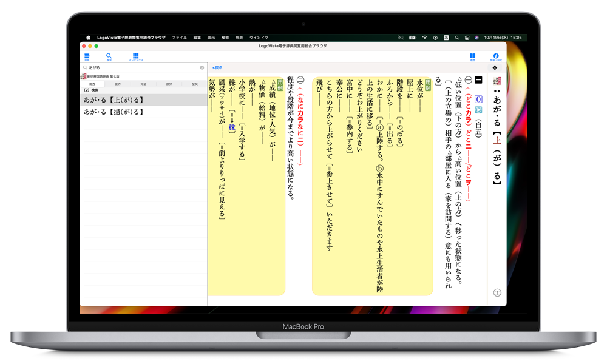Click the 新明解国語辞典 cover icon in the sidebar
Image resolution: width=607 pixels, height=364 pixels.
pyautogui.click(x=83, y=76)
